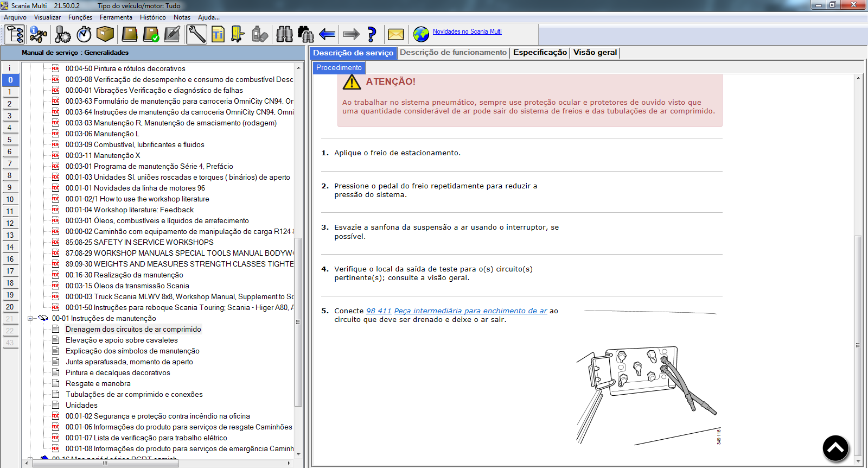
Task: Click the stopwatch standard times icon
Action: [x=84, y=35]
